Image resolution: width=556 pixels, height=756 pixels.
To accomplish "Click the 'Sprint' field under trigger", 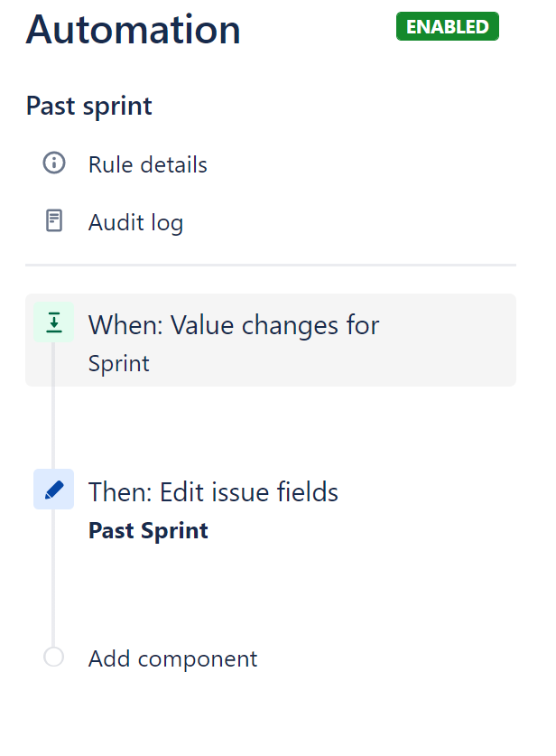I will click(x=118, y=364).
